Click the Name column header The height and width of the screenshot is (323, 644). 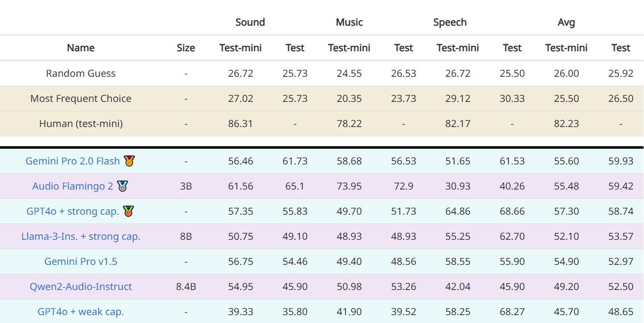coord(81,48)
